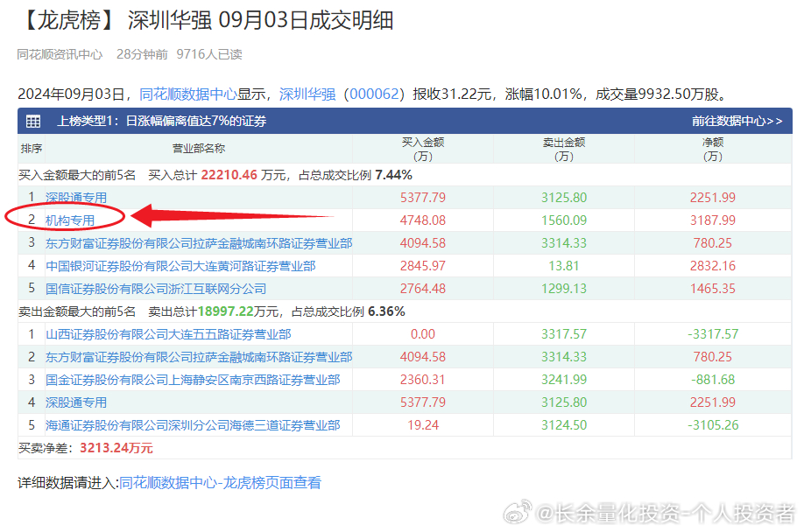Open 前往数据中心>> in the blue bar

point(738,122)
